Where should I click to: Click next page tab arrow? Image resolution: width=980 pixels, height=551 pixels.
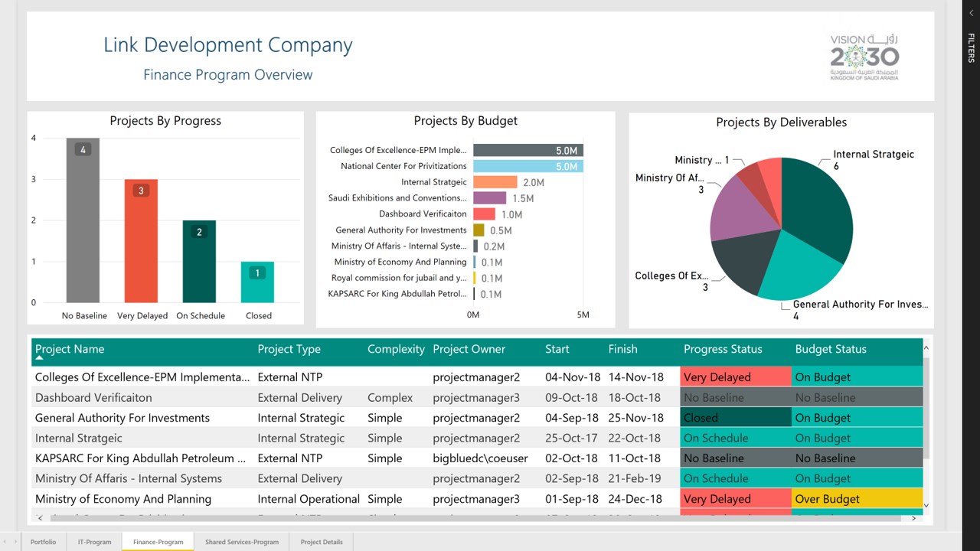[x=15, y=542]
